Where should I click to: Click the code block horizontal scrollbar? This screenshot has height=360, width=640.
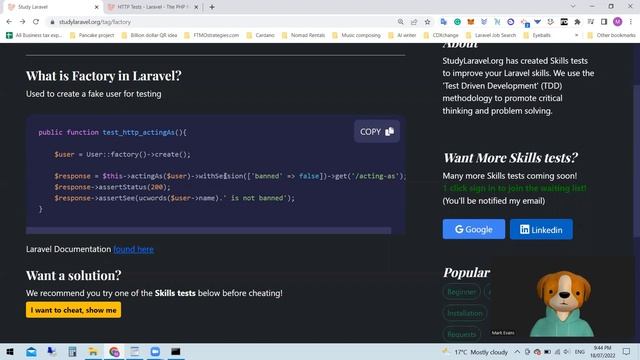pos(208,231)
